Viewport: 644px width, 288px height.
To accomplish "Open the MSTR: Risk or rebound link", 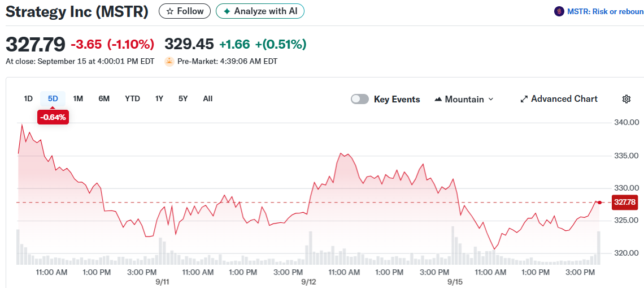I will [x=605, y=11].
